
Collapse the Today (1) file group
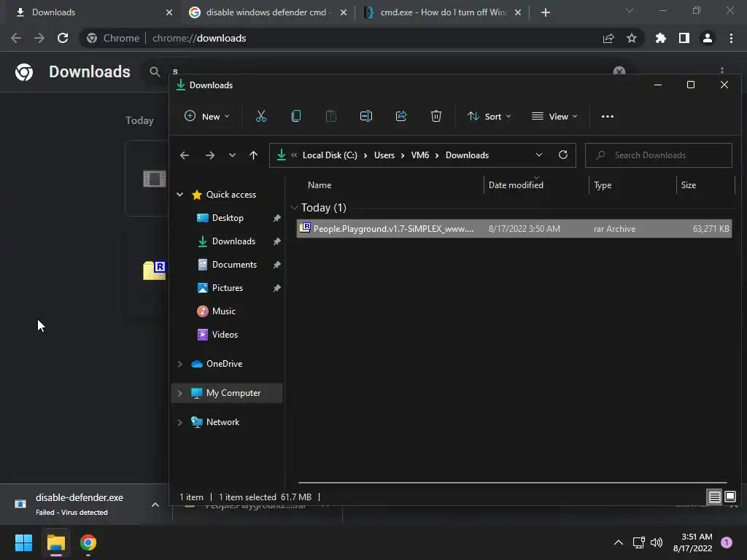pyautogui.click(x=294, y=208)
